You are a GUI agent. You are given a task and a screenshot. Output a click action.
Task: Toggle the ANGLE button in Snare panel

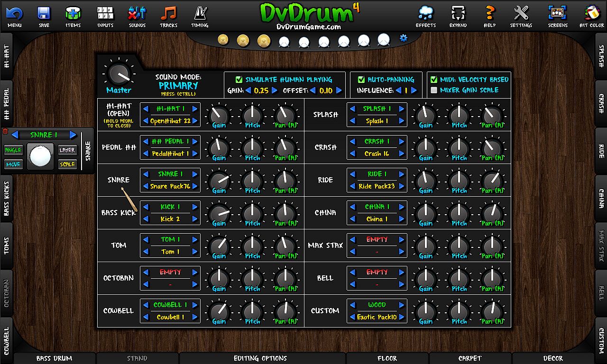pyautogui.click(x=13, y=150)
